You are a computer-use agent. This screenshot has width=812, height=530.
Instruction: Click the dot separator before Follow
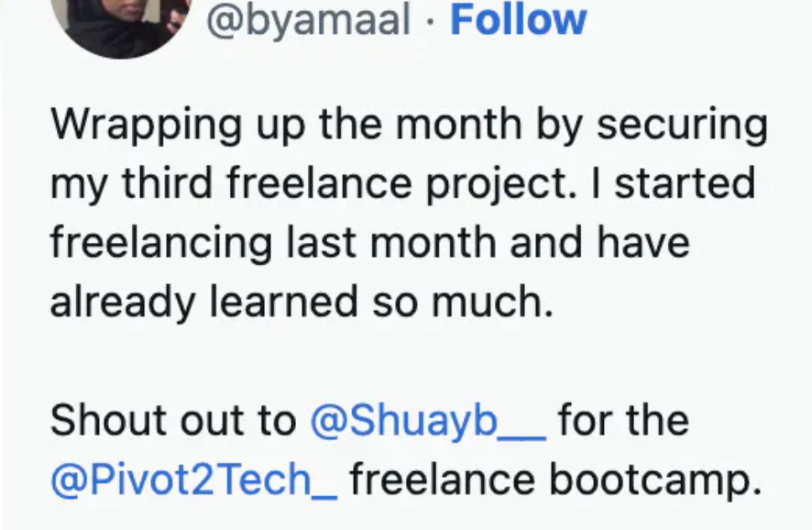click(x=430, y=20)
